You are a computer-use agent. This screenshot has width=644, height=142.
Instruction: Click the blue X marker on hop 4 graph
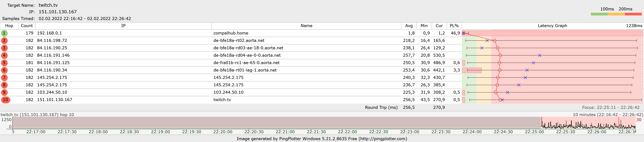tap(540, 56)
